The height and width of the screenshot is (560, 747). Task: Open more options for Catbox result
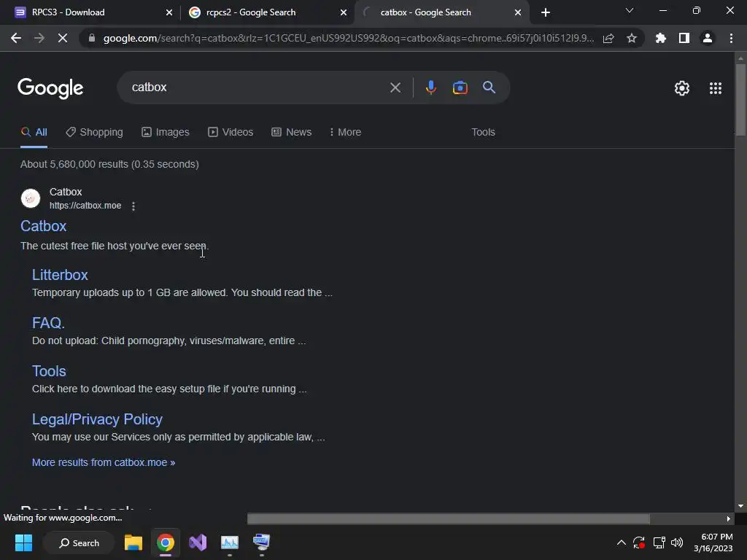point(133,206)
